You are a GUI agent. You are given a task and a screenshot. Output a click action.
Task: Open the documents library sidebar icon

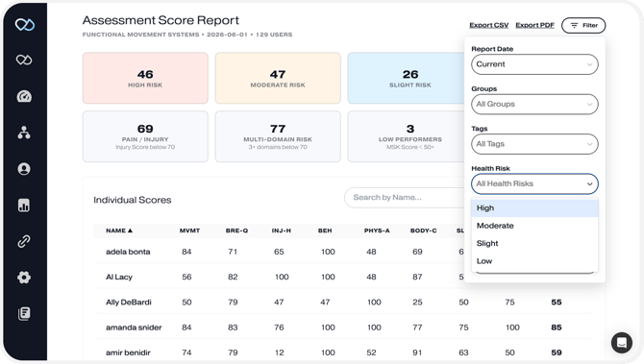pos(24,313)
